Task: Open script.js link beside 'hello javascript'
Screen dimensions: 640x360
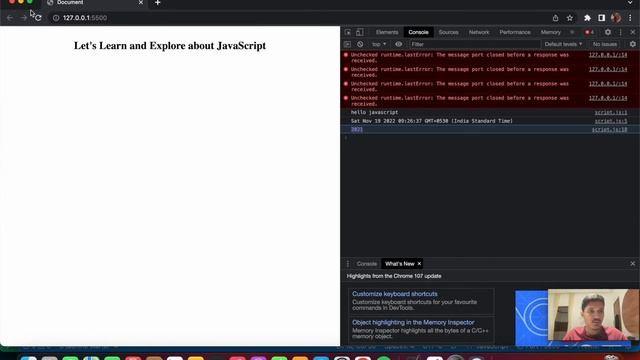Action: [611, 112]
